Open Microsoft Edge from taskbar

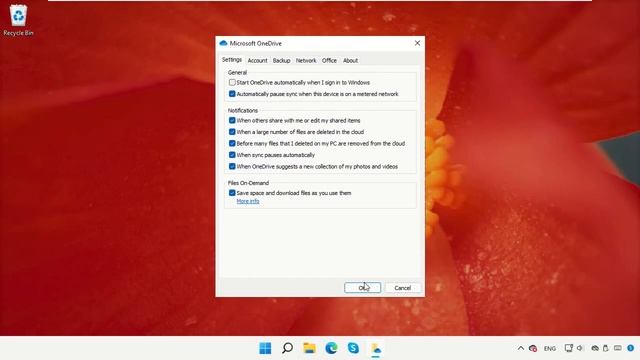(331, 348)
